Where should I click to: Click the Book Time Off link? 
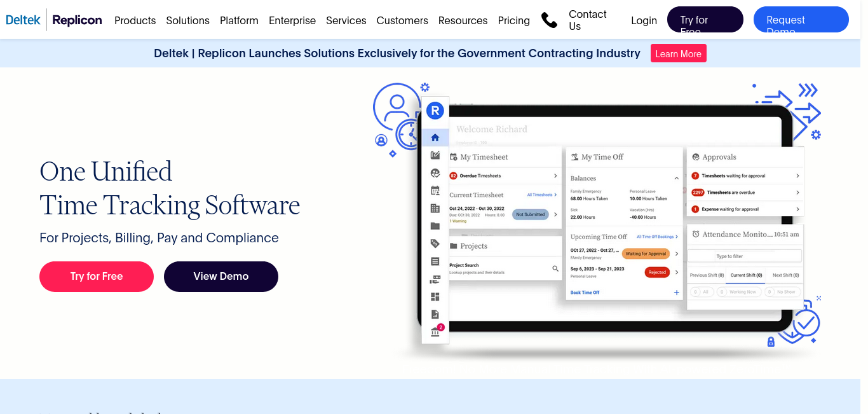coord(585,293)
